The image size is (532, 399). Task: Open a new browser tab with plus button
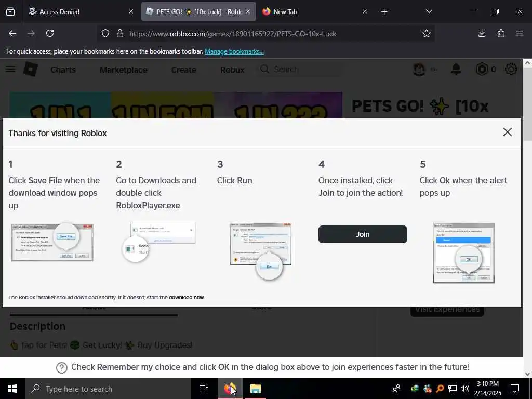pos(384,12)
